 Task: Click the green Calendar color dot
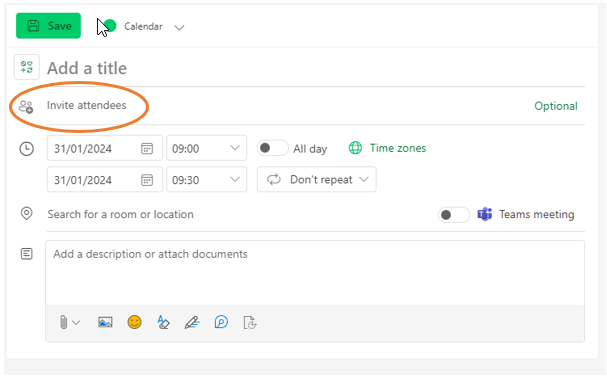pos(110,26)
